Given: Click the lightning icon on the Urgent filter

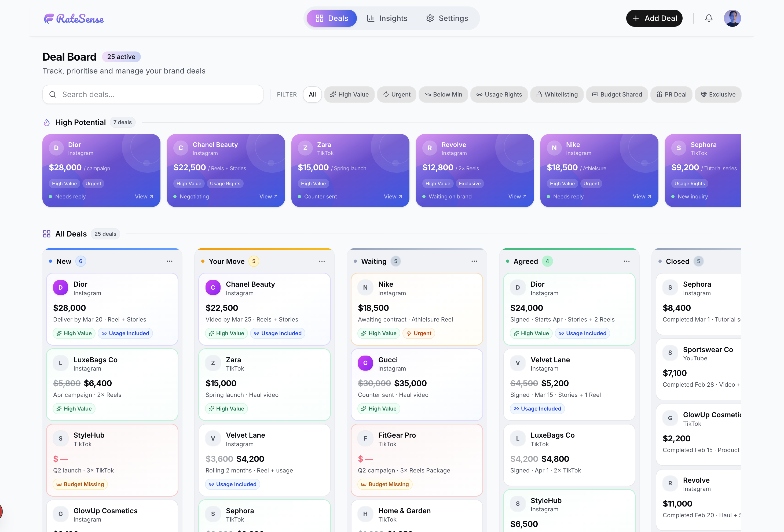Looking at the screenshot, I should coord(386,95).
